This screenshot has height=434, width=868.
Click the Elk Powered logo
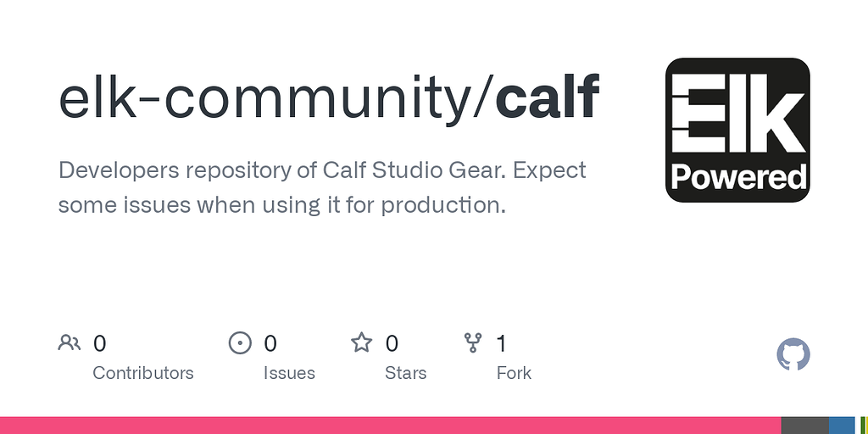click(737, 130)
